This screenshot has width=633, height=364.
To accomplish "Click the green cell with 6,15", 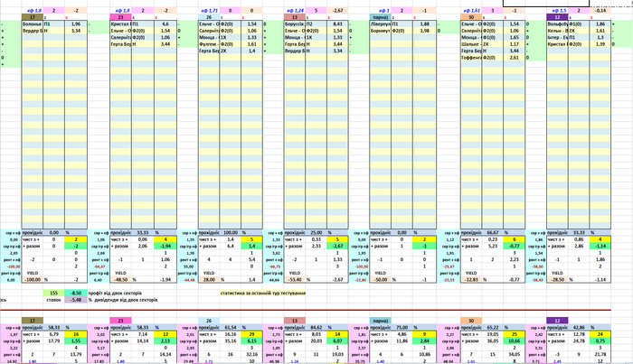I will pyautogui.click(x=252, y=341).
